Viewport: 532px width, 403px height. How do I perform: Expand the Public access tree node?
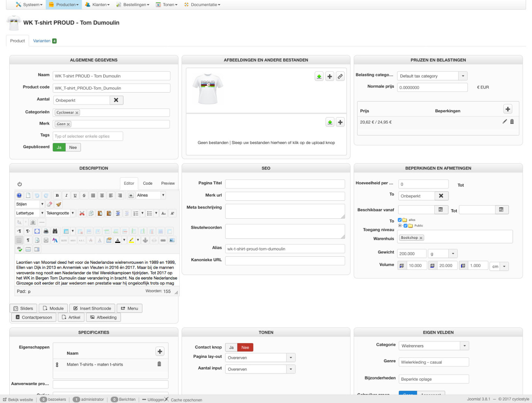pos(400,225)
